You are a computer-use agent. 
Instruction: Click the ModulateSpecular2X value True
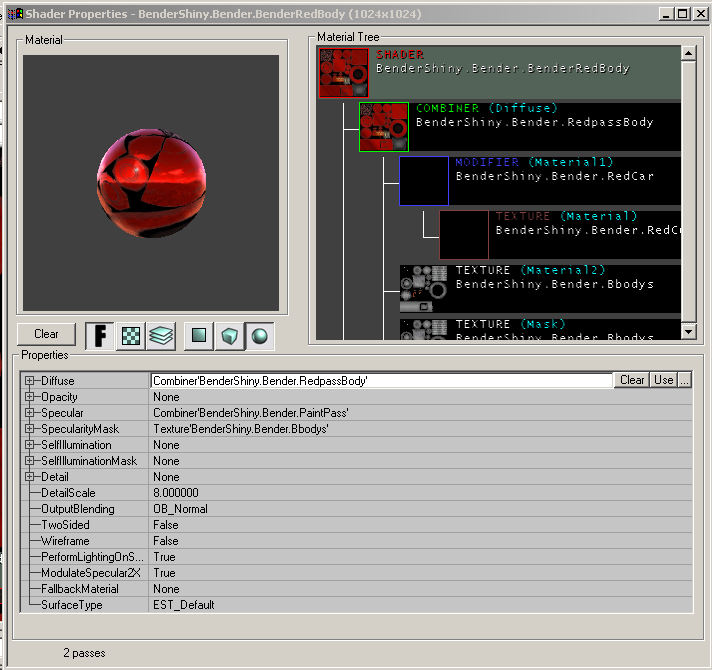pos(164,573)
